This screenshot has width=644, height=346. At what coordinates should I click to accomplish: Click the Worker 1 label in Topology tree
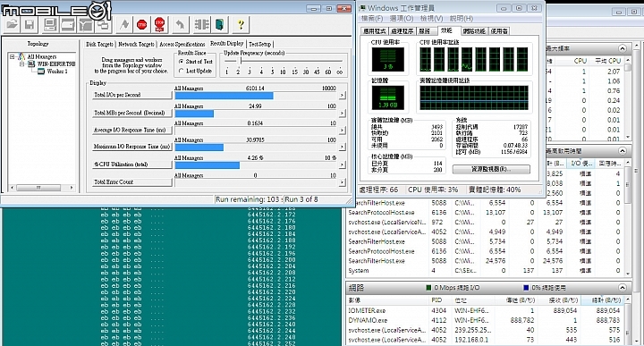56,72
